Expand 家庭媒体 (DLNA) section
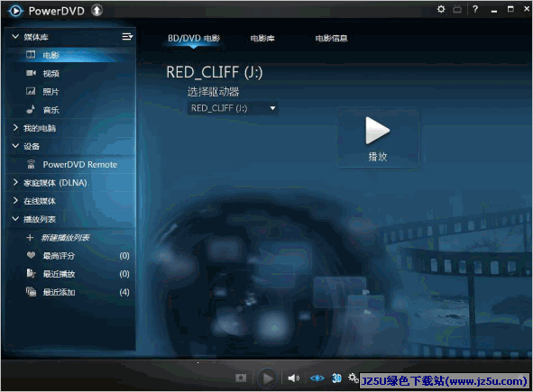 coord(15,182)
